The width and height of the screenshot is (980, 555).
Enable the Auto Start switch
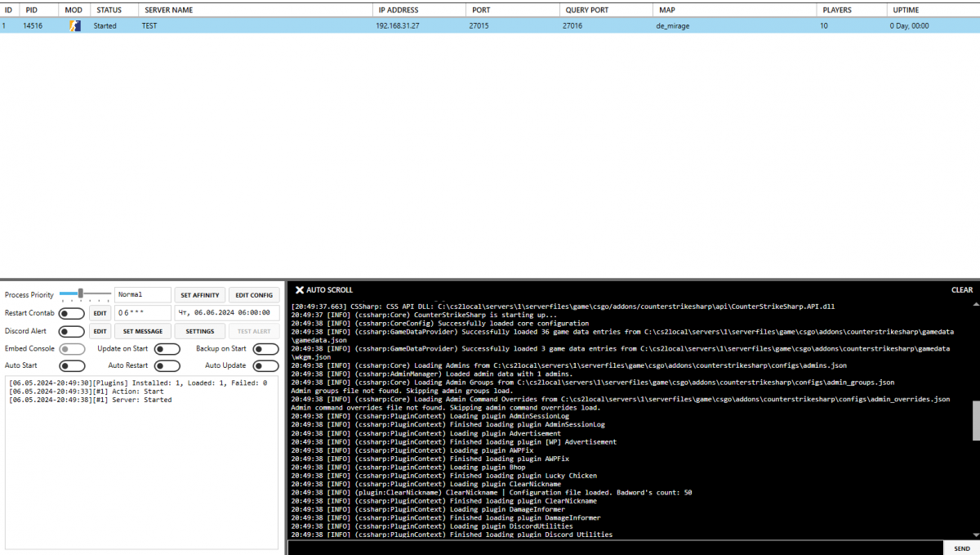[71, 366]
